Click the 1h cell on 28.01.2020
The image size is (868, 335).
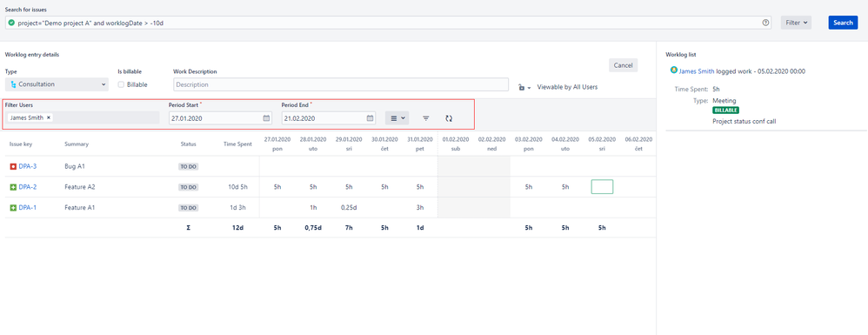314,208
